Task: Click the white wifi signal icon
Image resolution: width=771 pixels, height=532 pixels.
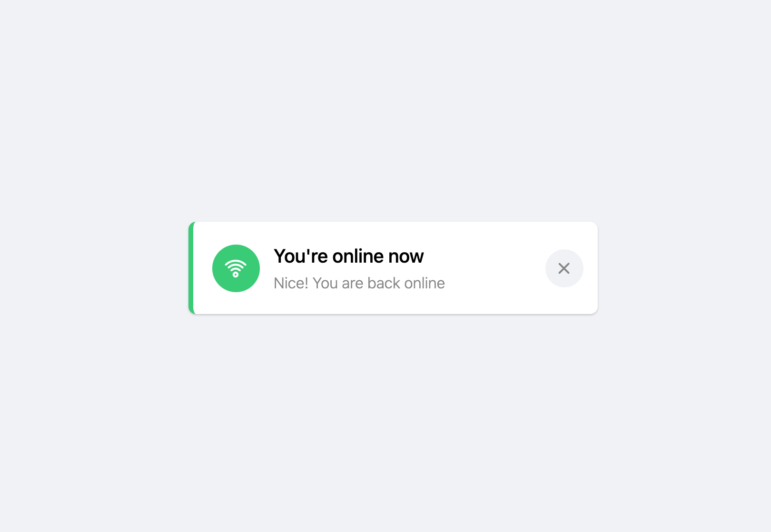Action: pos(236,268)
